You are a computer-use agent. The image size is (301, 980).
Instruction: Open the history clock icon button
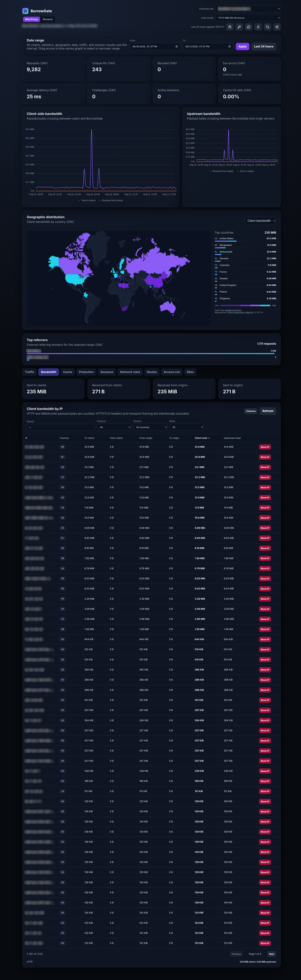pyautogui.click(x=249, y=27)
